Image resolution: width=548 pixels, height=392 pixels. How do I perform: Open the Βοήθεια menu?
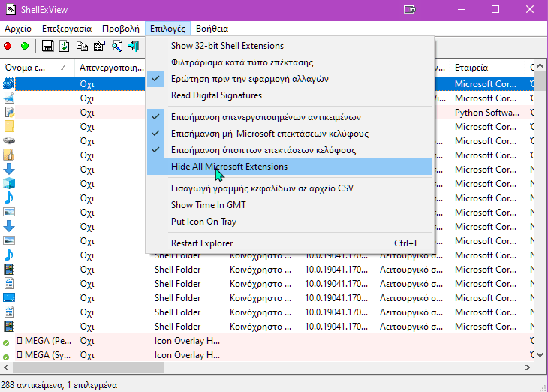(212, 29)
